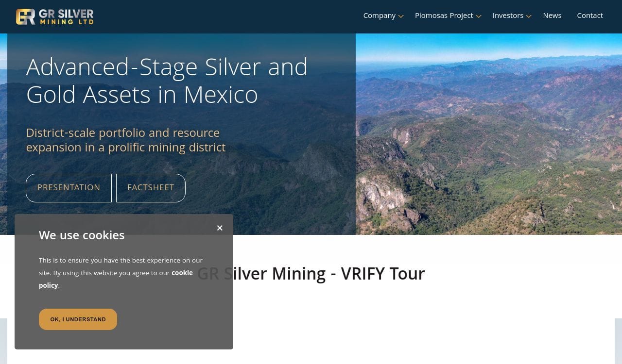Click the We use cookies title
The height and width of the screenshot is (364, 622).
[82, 235]
